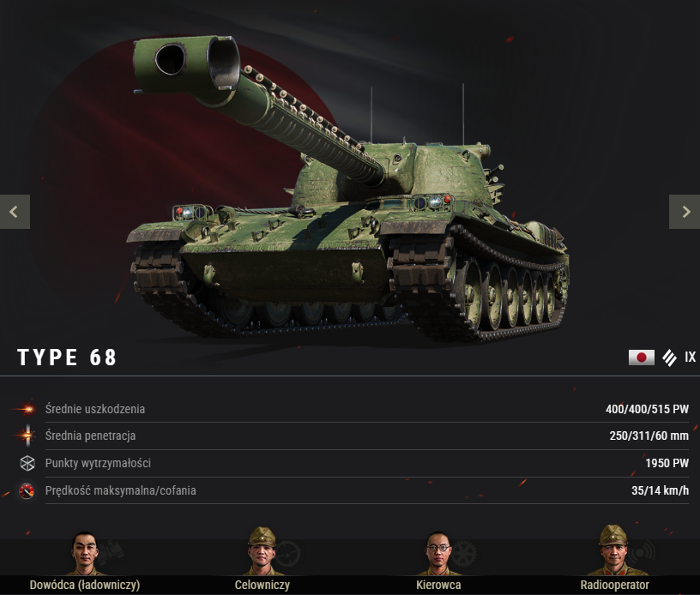This screenshot has width=700, height=595.
Task: Select the Kierowca crew portrait
Action: tap(438, 554)
